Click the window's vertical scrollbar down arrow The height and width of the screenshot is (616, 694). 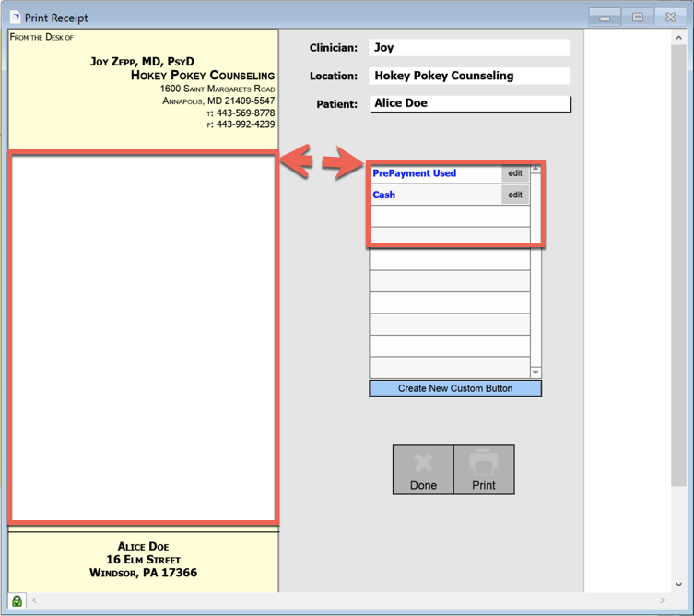(x=679, y=585)
